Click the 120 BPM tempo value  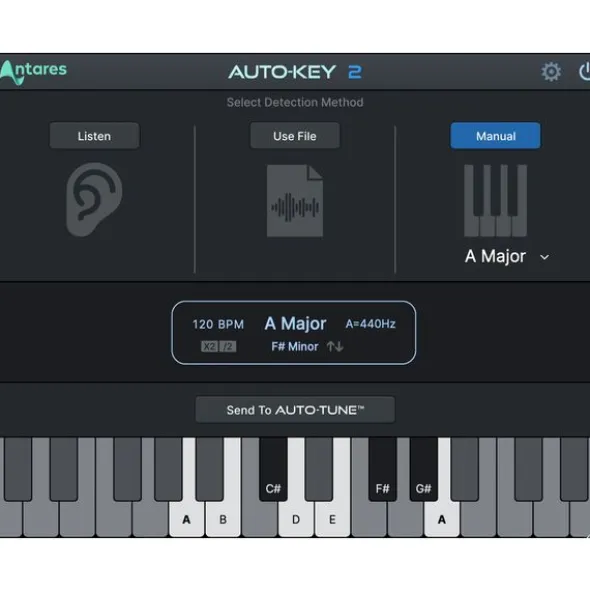coord(218,324)
